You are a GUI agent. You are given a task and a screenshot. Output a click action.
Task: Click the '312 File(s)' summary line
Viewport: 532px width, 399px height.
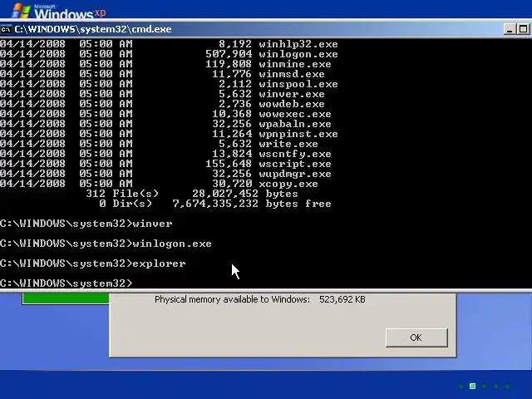[192, 194]
